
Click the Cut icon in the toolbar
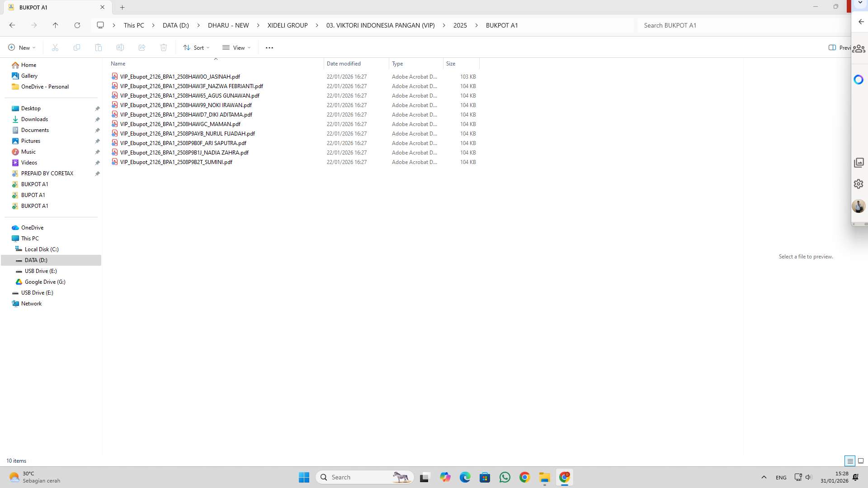tap(55, 47)
